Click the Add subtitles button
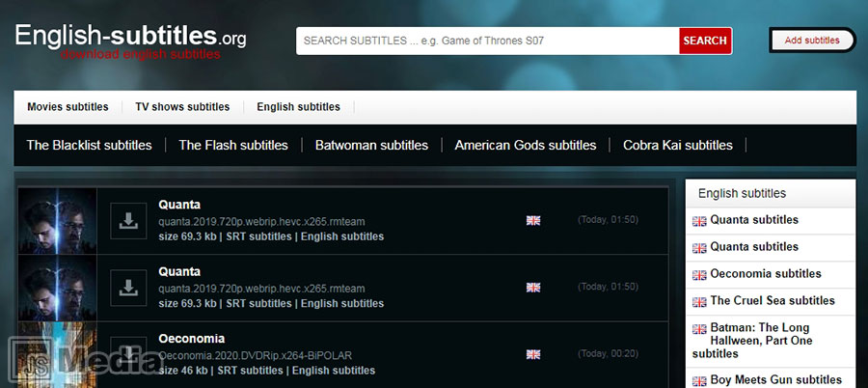The height and width of the screenshot is (388, 868). 812,40
